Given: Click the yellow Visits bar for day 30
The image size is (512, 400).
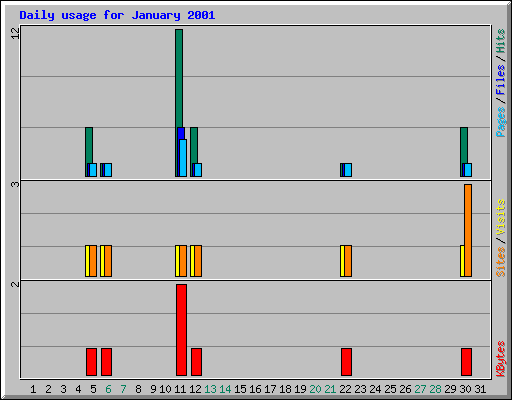Looking at the screenshot, I should click(462, 261).
